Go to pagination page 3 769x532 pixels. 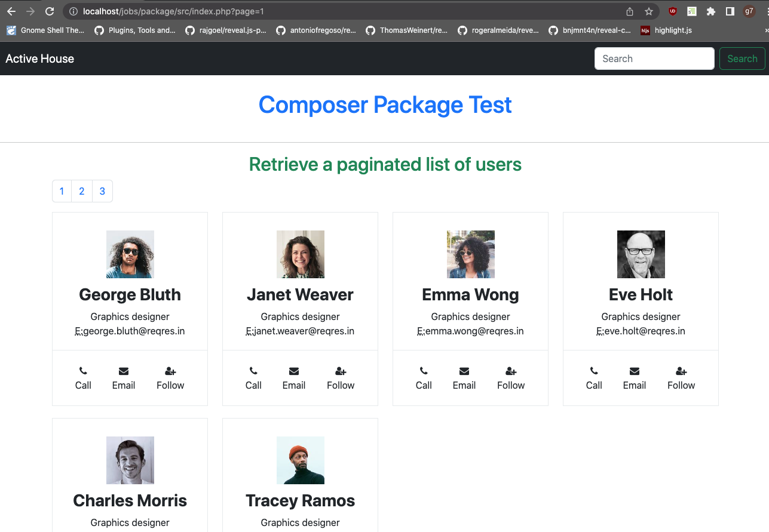(x=102, y=191)
